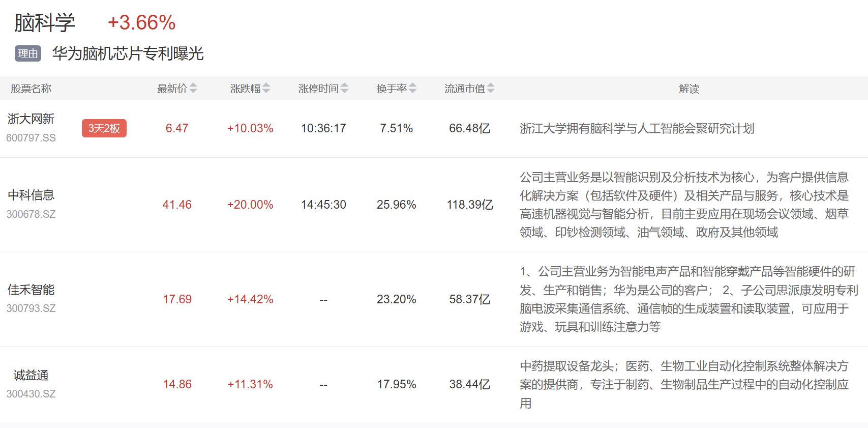Click 中科信息 gain value +20.00%
The height and width of the screenshot is (428, 868).
250,205
